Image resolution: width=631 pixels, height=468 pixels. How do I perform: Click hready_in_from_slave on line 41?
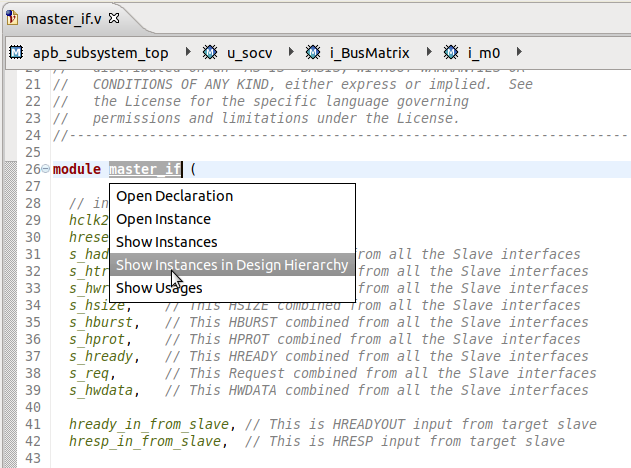(x=148, y=424)
